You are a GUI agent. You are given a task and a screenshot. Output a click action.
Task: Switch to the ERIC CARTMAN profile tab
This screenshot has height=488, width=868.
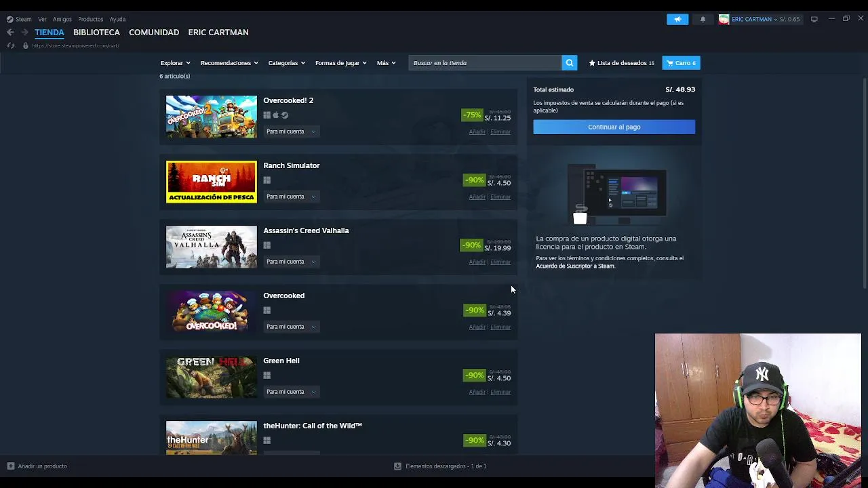click(218, 32)
